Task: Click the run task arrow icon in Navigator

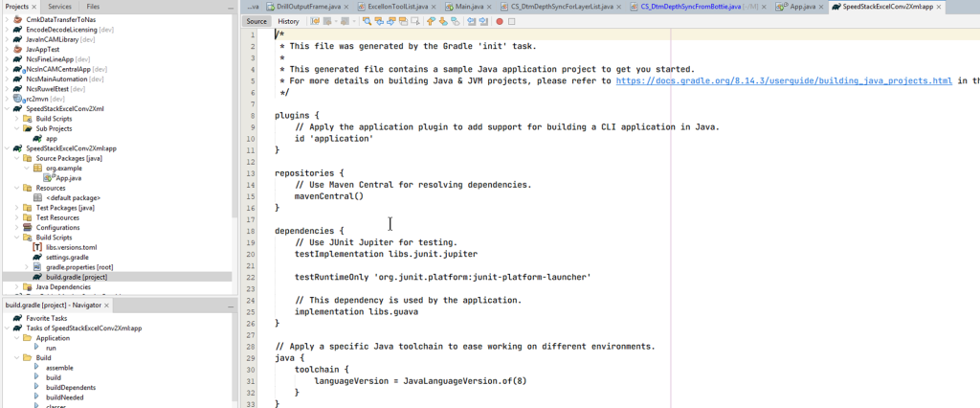Action: pyautogui.click(x=37, y=348)
